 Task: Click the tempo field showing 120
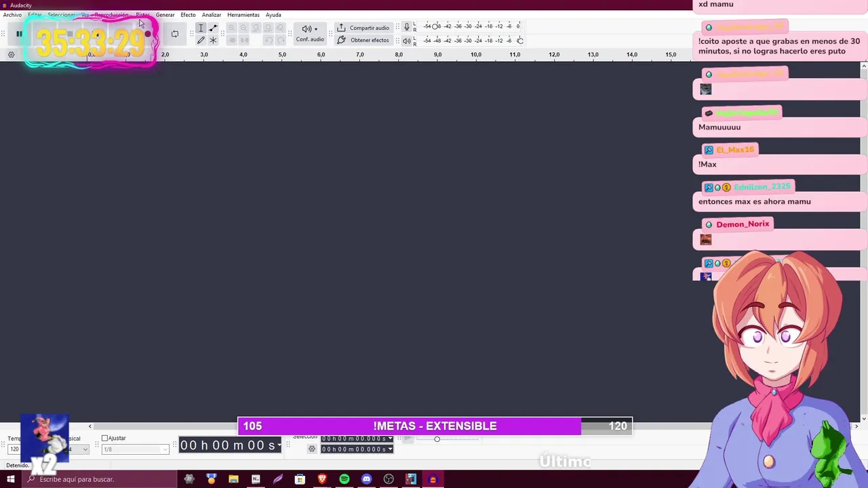(14, 449)
